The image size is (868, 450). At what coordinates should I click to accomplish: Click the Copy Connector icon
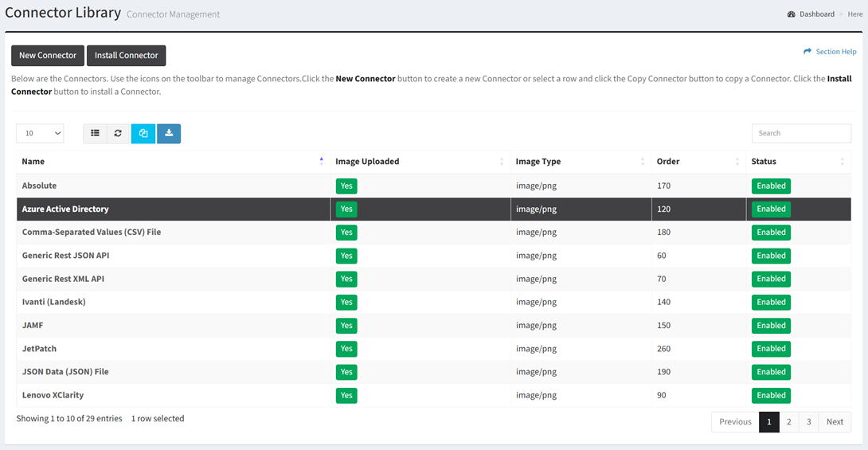[143, 133]
